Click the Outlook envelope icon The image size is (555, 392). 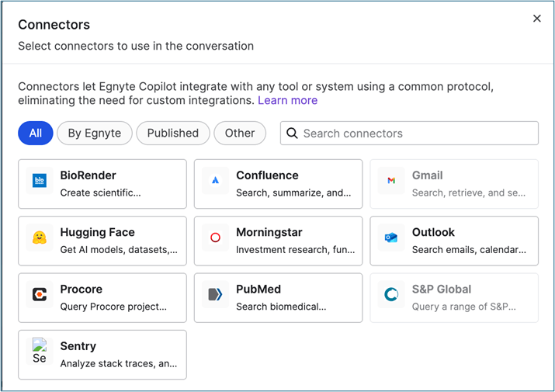coord(391,238)
